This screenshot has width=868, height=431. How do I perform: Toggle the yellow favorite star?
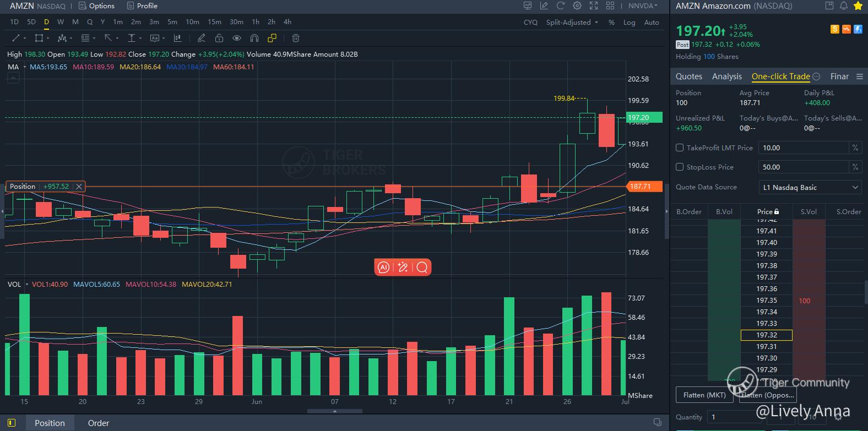(858, 6)
